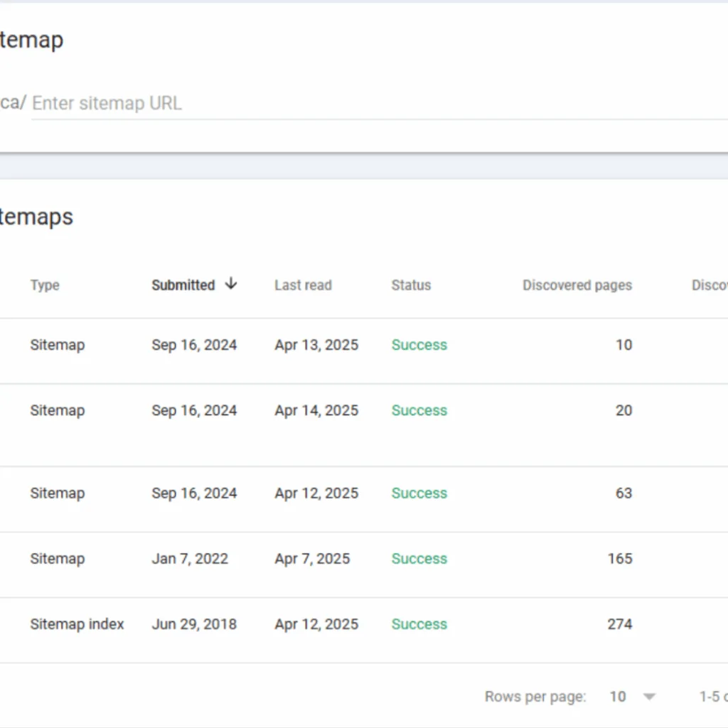
Task: Click the 274 discovered pages value
Action: (620, 624)
